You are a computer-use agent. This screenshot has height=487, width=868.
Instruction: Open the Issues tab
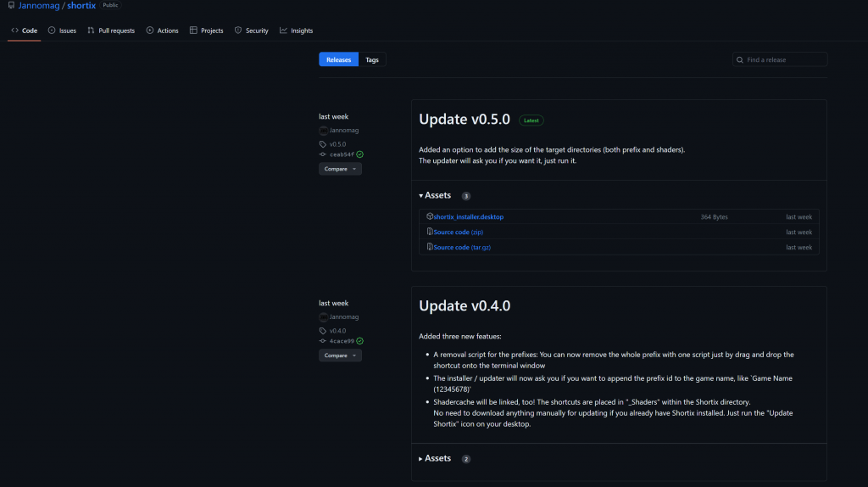click(x=62, y=31)
